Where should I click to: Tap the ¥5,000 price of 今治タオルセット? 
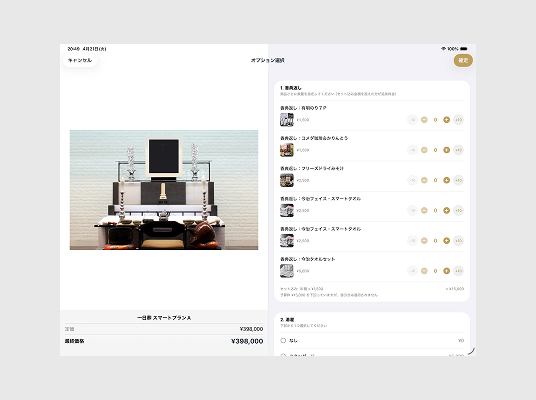click(303, 271)
